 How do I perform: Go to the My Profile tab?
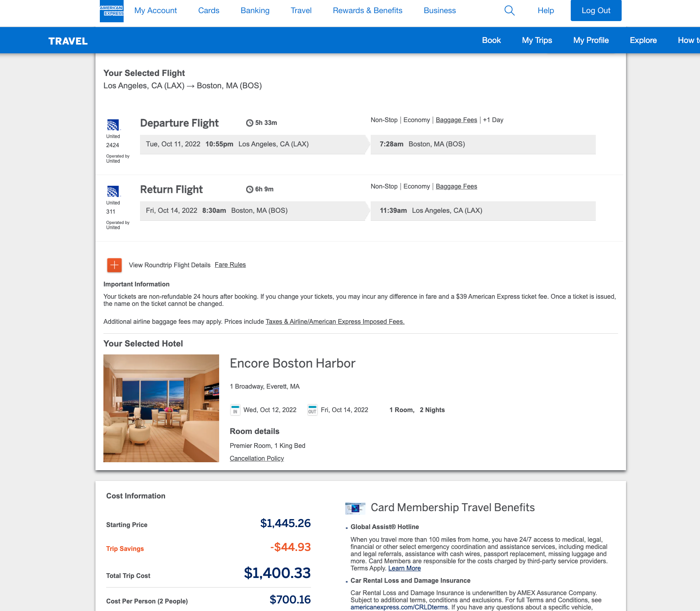coord(591,40)
